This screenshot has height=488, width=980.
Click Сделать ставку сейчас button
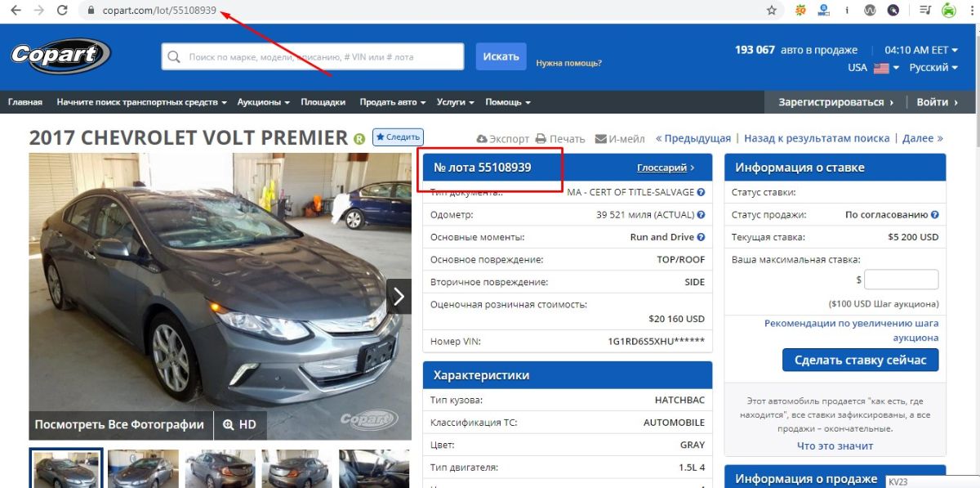tap(860, 360)
